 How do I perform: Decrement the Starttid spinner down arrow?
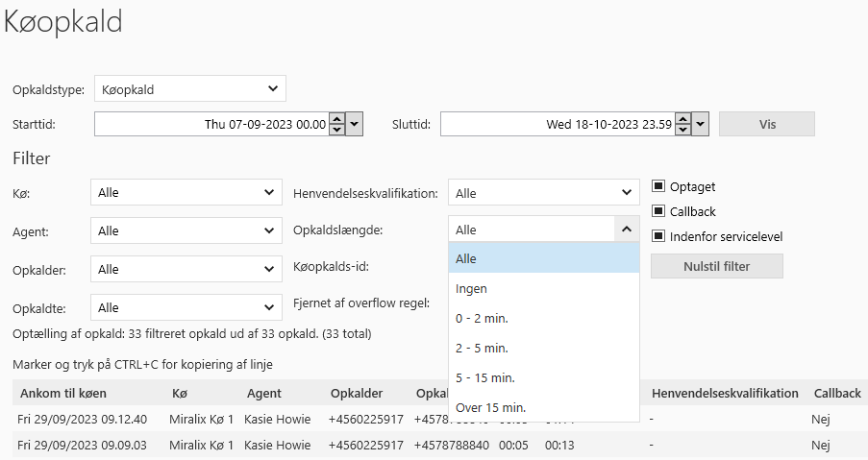tap(336, 129)
